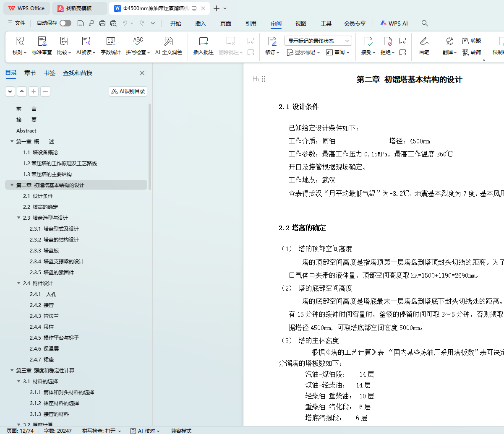Viewport: 504px width, 434px height.
Task: Click the AI识别目录 button
Action: [128, 91]
